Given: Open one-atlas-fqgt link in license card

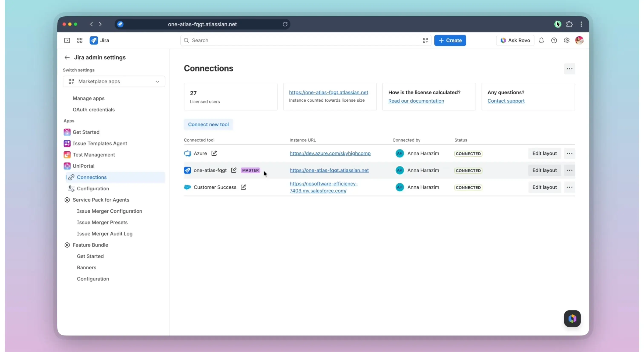Looking at the screenshot, I should click(x=329, y=92).
